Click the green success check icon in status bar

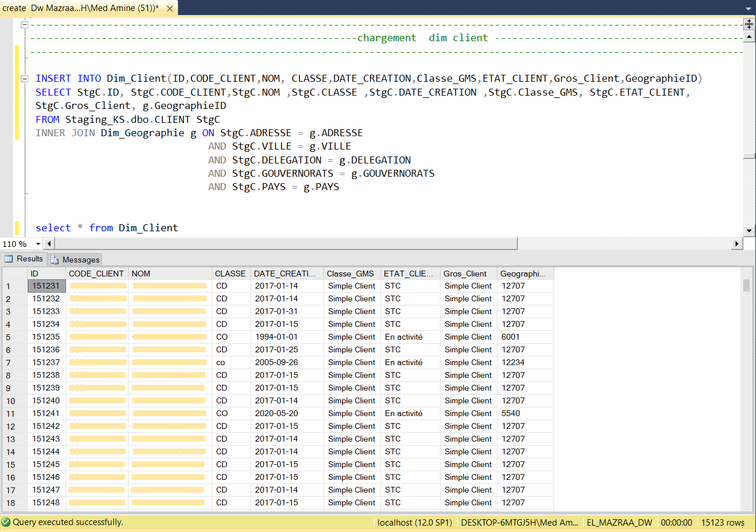6,522
